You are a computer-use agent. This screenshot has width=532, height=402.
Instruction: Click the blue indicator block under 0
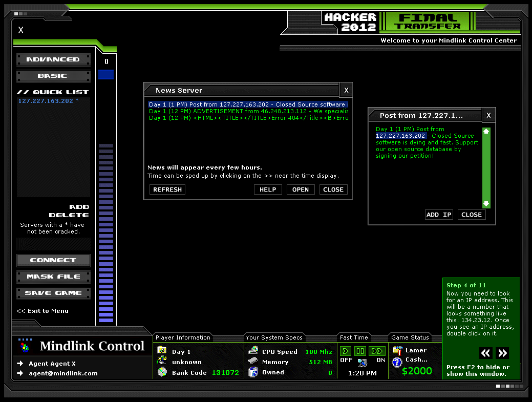106,74
